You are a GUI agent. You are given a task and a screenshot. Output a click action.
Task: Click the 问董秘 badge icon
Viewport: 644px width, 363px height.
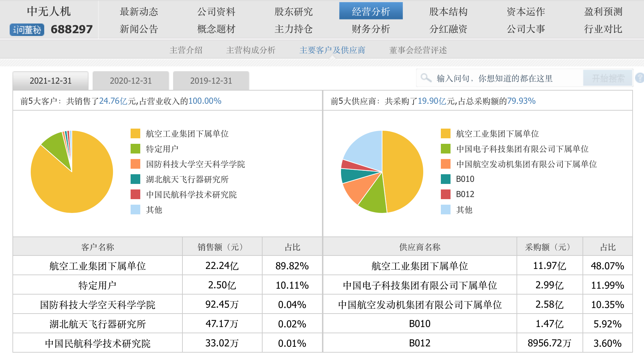tap(27, 30)
